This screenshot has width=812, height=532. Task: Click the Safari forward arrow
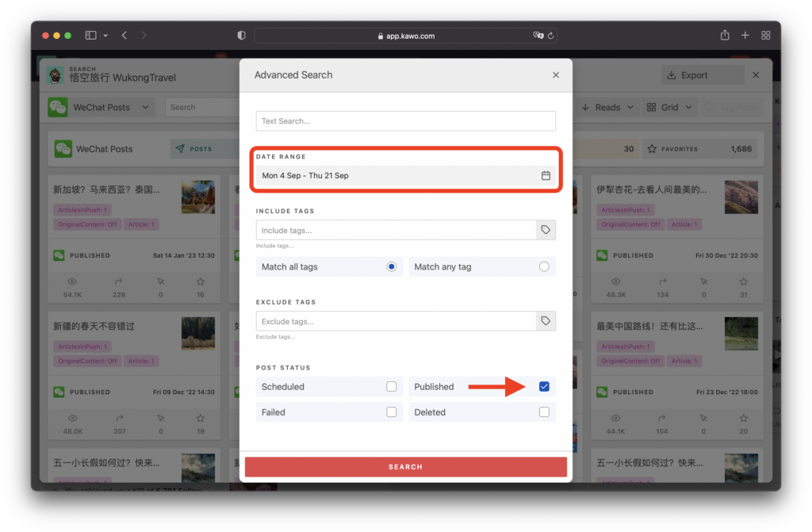pyautogui.click(x=144, y=35)
